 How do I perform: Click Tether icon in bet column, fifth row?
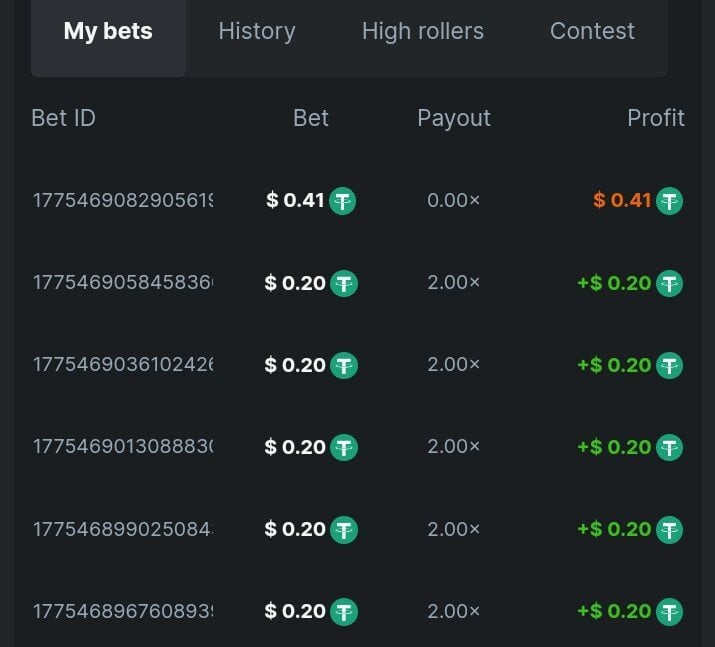[343, 529]
